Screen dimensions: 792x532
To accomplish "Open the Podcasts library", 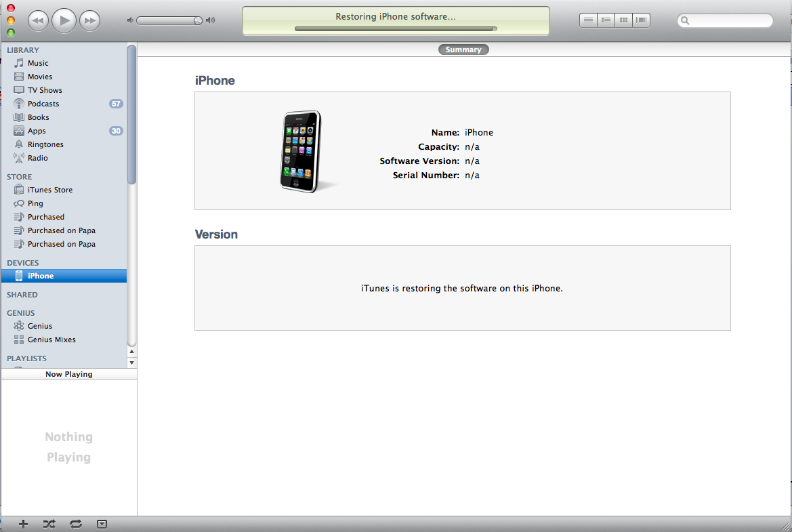I will [x=64, y=104].
